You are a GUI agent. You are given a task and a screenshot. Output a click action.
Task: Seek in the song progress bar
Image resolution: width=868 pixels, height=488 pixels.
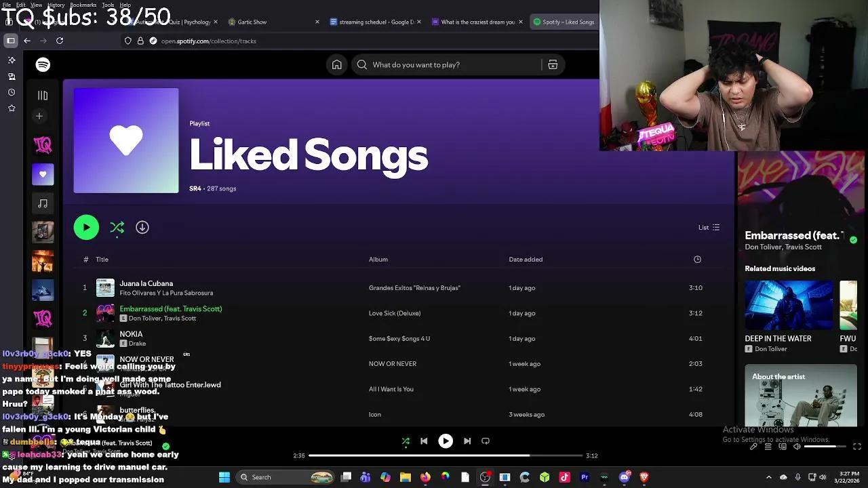446,455
